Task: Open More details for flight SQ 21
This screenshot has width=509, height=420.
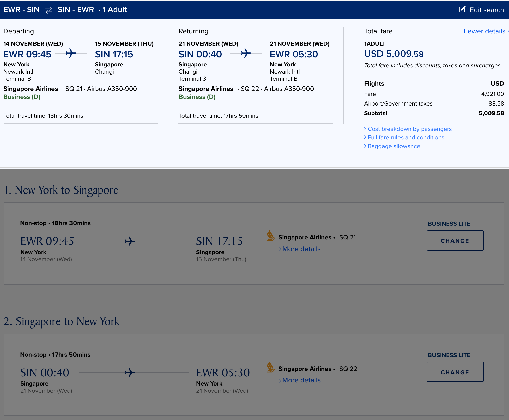Action: pyautogui.click(x=301, y=249)
